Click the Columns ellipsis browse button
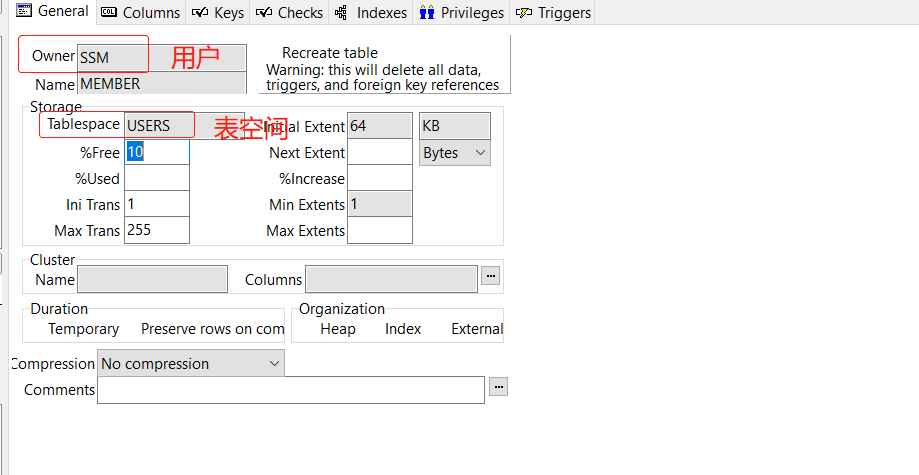The width and height of the screenshot is (919, 475). point(490,276)
